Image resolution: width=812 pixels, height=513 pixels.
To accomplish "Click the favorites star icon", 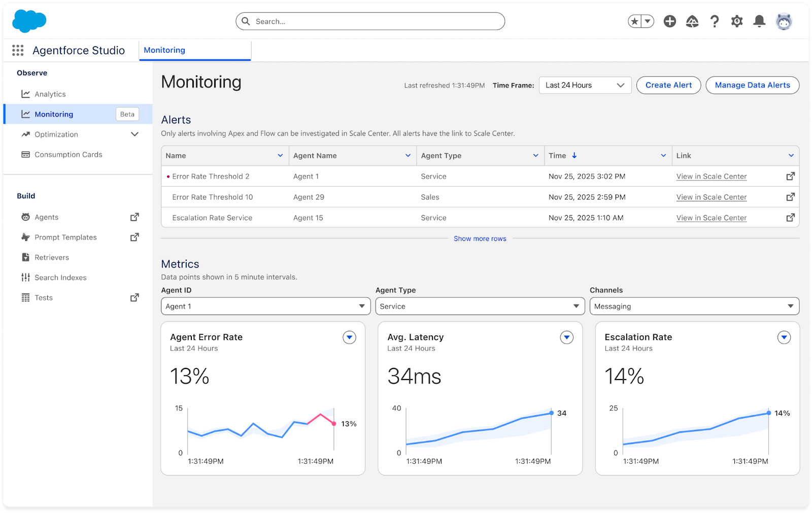I will [634, 21].
